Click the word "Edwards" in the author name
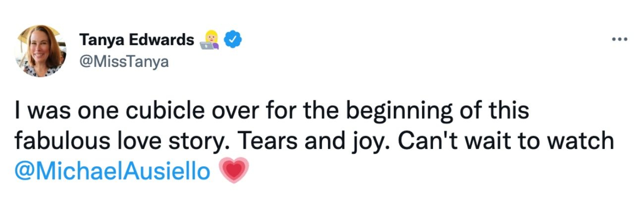This screenshot has height=199, width=644. 162,40
